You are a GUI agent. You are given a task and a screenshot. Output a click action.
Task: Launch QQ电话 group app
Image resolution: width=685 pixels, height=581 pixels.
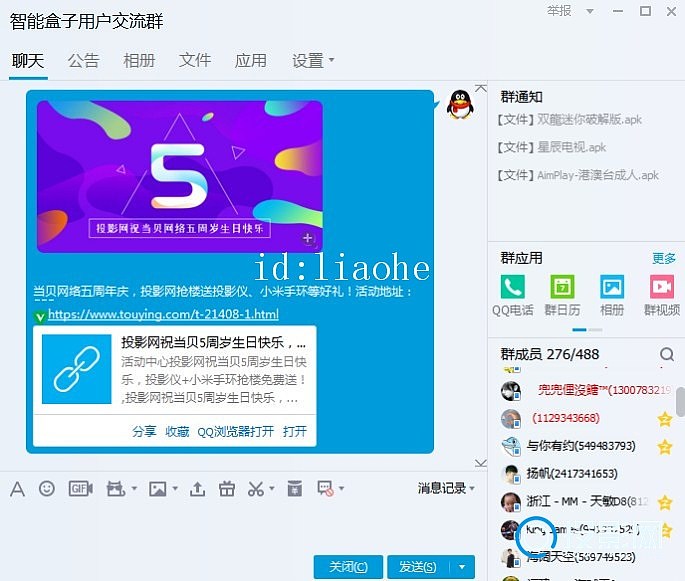pyautogui.click(x=512, y=294)
